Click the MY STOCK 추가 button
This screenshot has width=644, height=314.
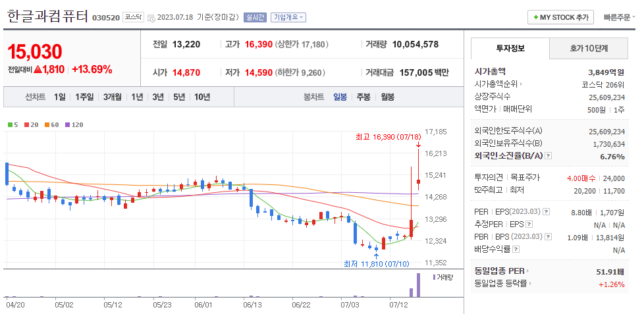coord(560,17)
